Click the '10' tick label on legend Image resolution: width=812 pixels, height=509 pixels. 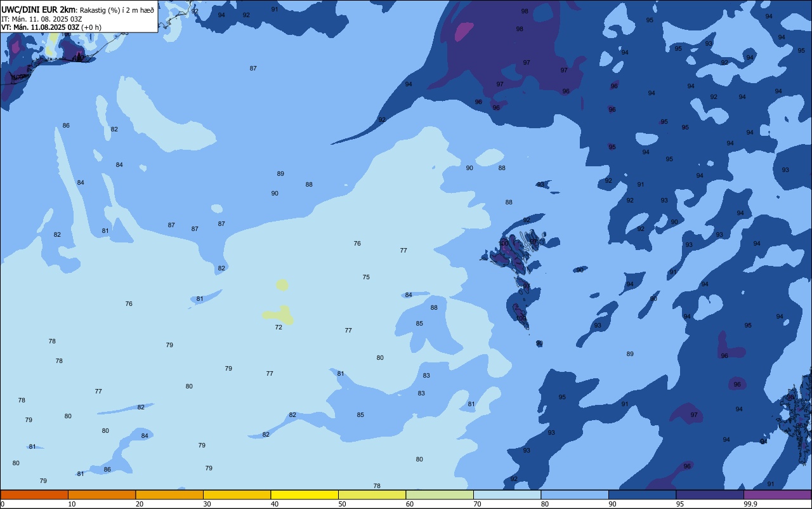[72, 504]
